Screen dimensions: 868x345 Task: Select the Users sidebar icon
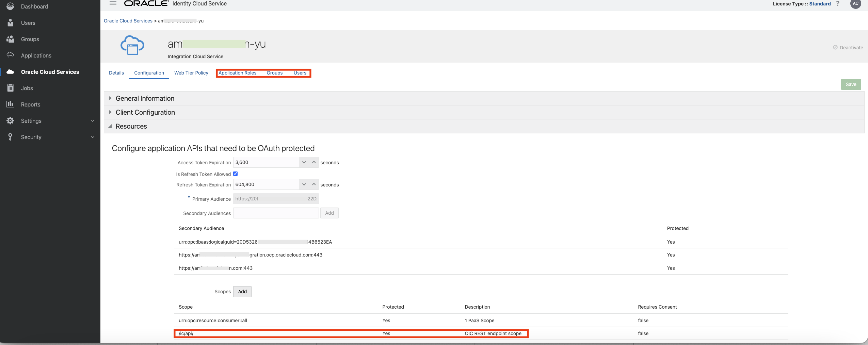(x=11, y=22)
